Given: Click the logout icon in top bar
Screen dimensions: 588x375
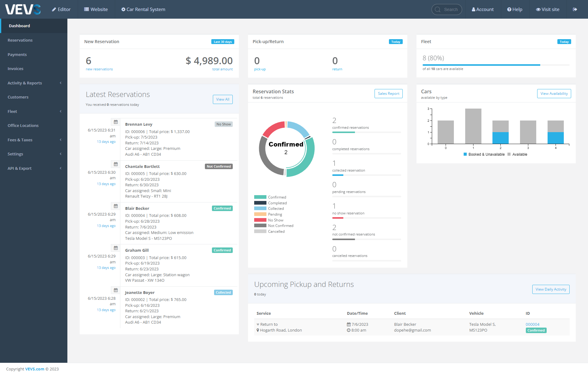Looking at the screenshot, I should coord(575,9).
